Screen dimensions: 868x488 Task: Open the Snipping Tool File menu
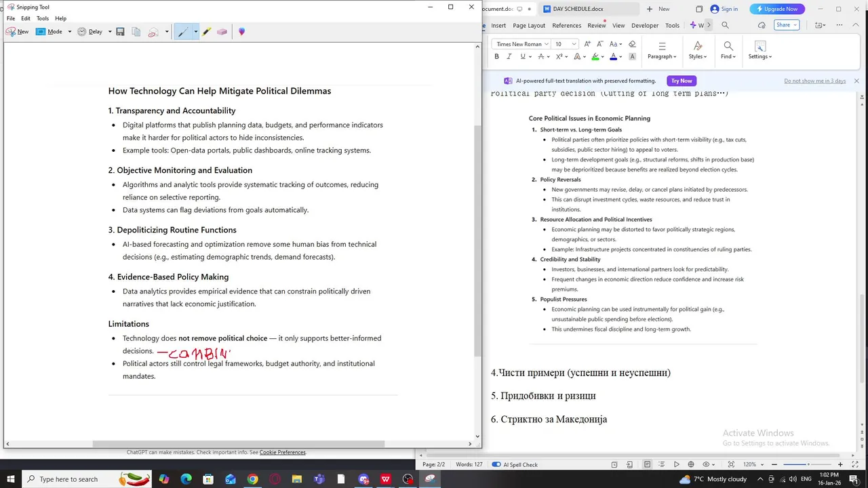tap(11, 18)
